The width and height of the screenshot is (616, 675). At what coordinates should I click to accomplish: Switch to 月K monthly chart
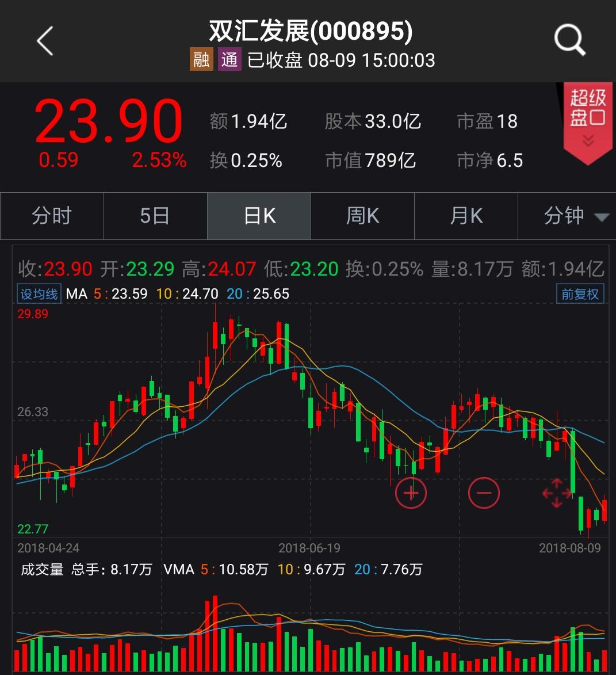466,216
